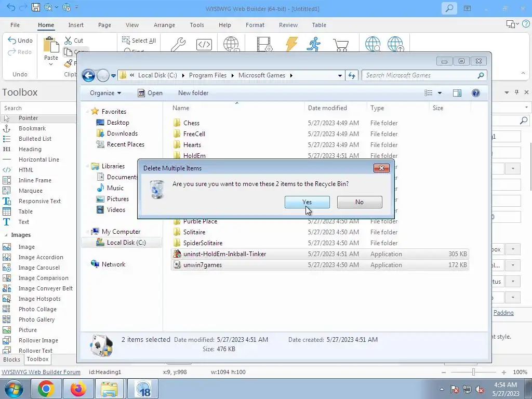Open the Tools ribbon tab
Screen dimensions: 532x399
click(197, 25)
